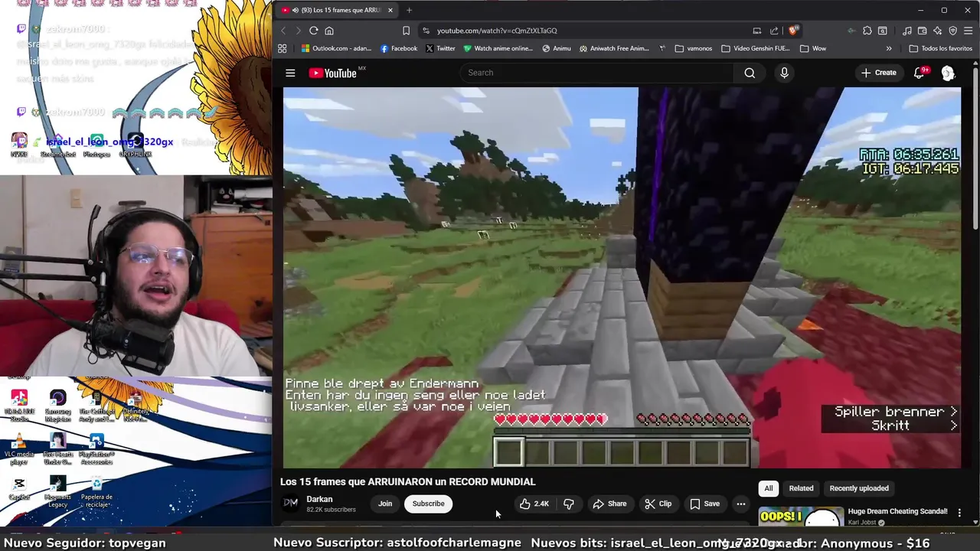Image resolution: width=980 pixels, height=551 pixels.
Task: Open Karl Jobst channel name
Action: coord(862,523)
